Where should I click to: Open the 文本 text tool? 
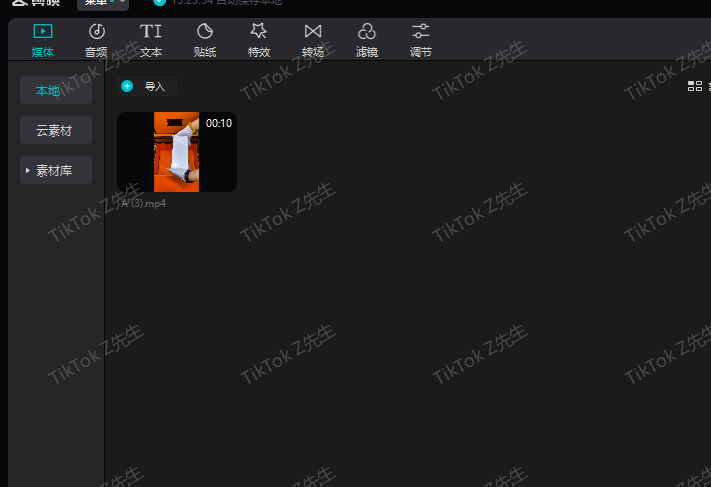click(x=151, y=40)
